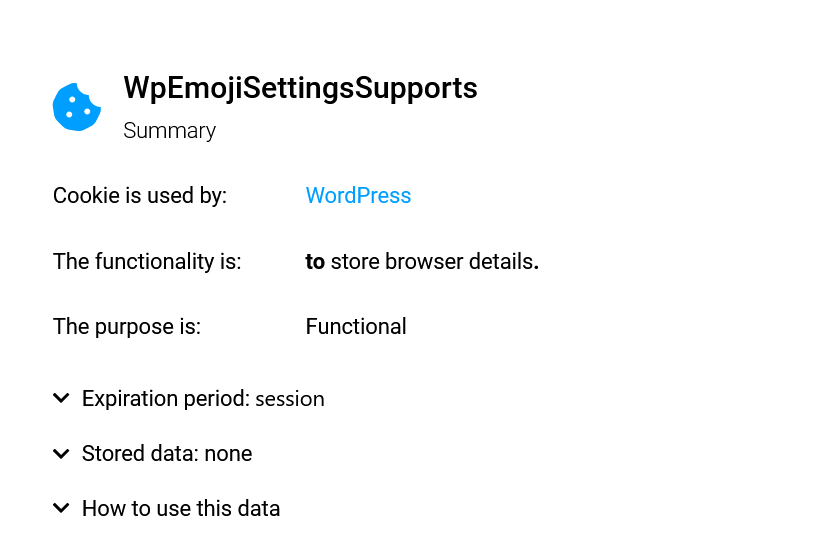Viewport: 839px width, 539px height.
Task: Click the 'Expiration period' label text
Action: pos(165,399)
